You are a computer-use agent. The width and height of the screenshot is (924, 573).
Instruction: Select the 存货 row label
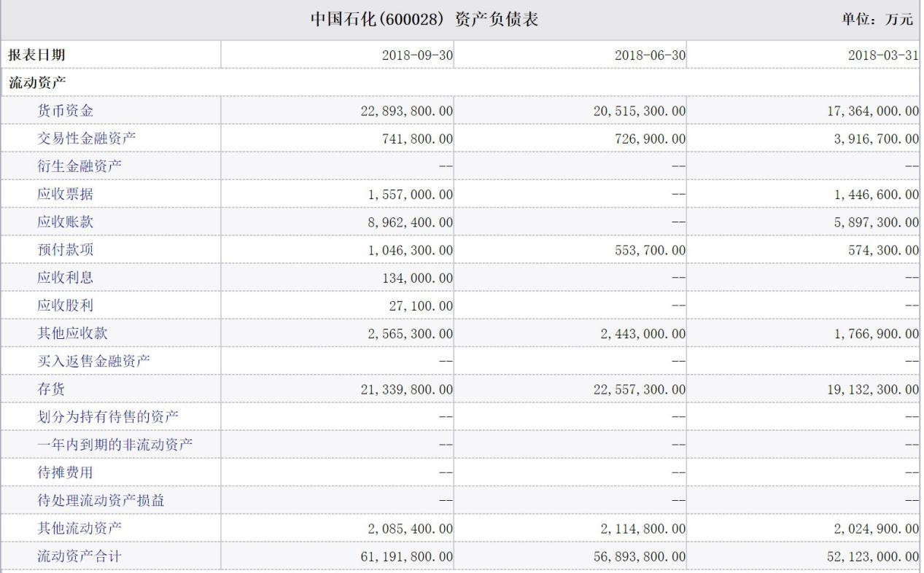point(51,389)
